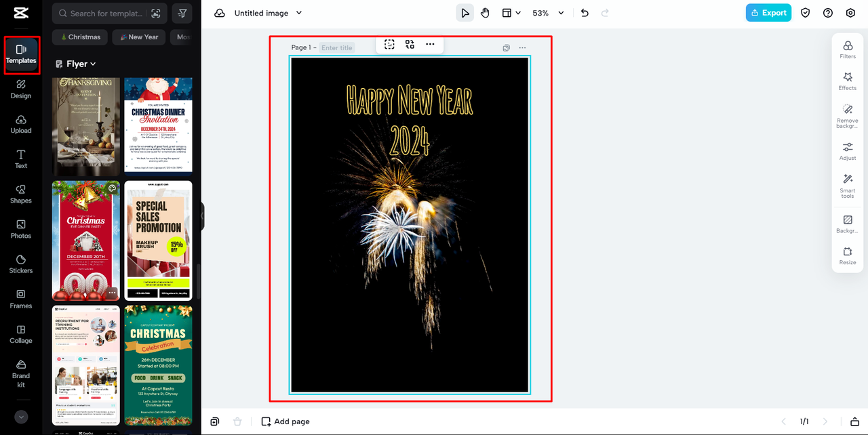Open the Frames panel
This screenshot has height=435, width=868.
click(x=21, y=299)
